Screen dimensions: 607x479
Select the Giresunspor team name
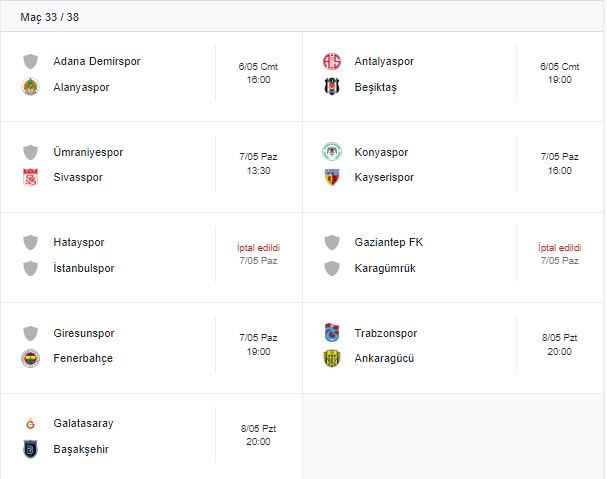point(84,333)
